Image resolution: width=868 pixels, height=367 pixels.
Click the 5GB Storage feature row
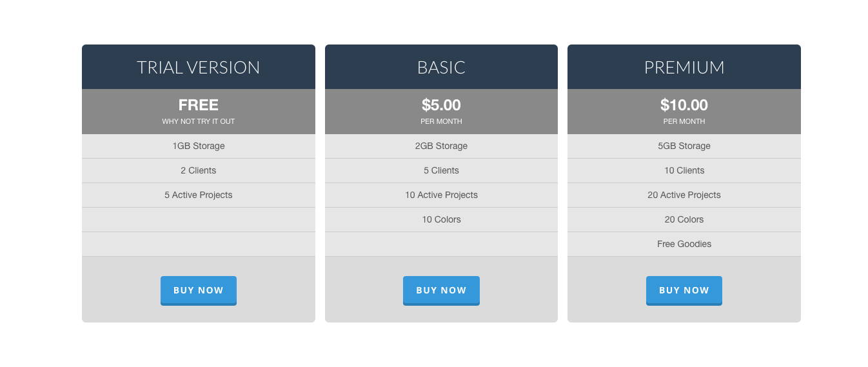point(684,146)
